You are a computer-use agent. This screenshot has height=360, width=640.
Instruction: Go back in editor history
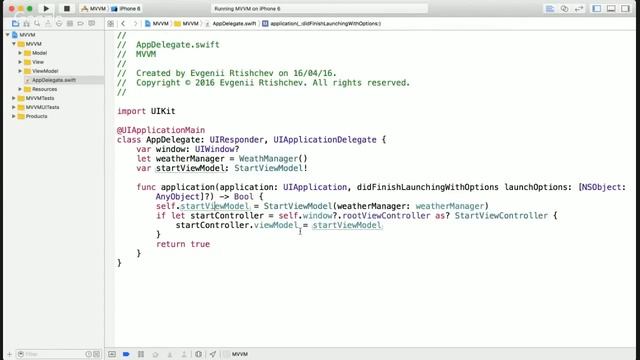click(x=123, y=24)
